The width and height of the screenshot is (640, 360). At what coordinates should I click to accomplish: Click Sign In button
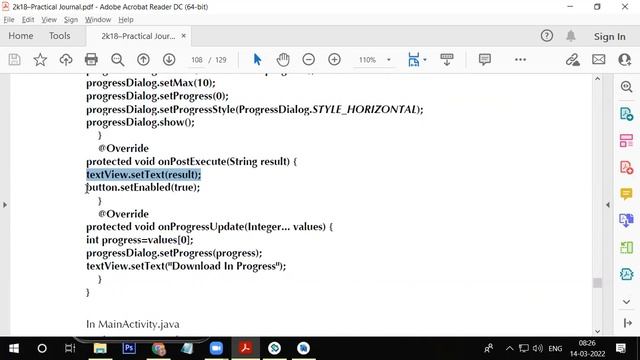(x=609, y=36)
